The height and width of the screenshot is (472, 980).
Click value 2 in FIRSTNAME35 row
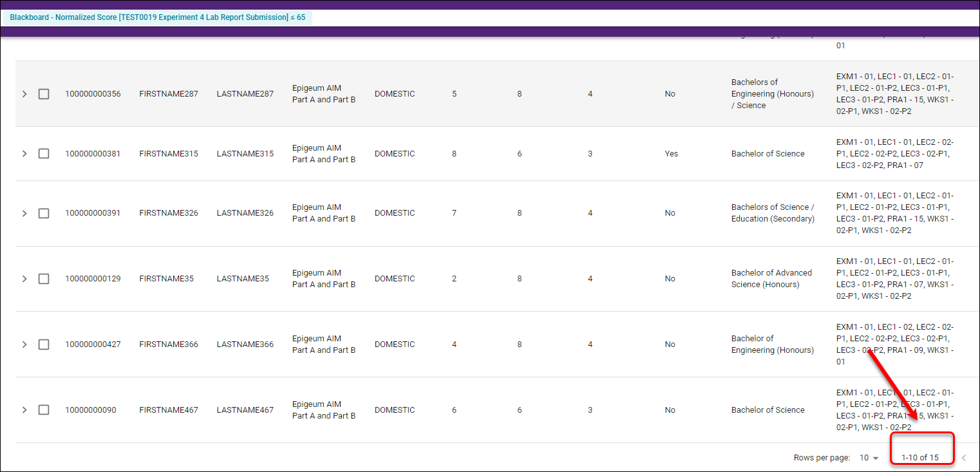[454, 279]
